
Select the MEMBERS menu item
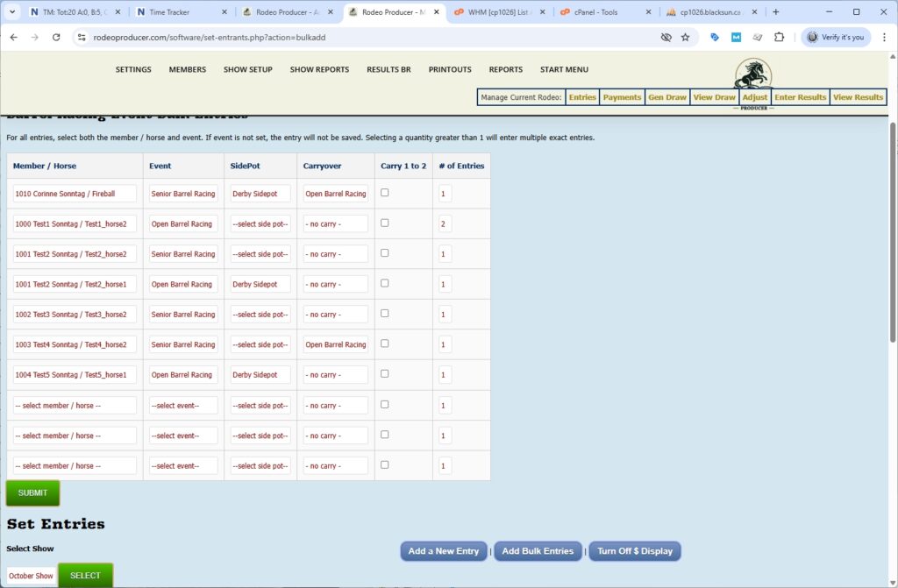(187, 69)
